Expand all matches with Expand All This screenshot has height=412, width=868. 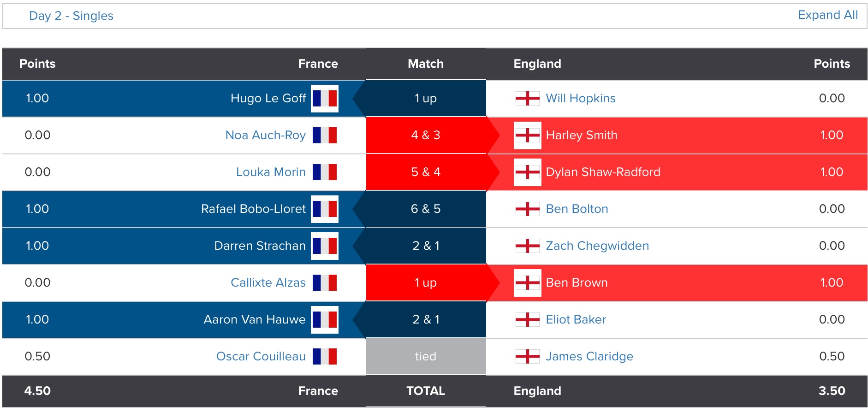827,15
